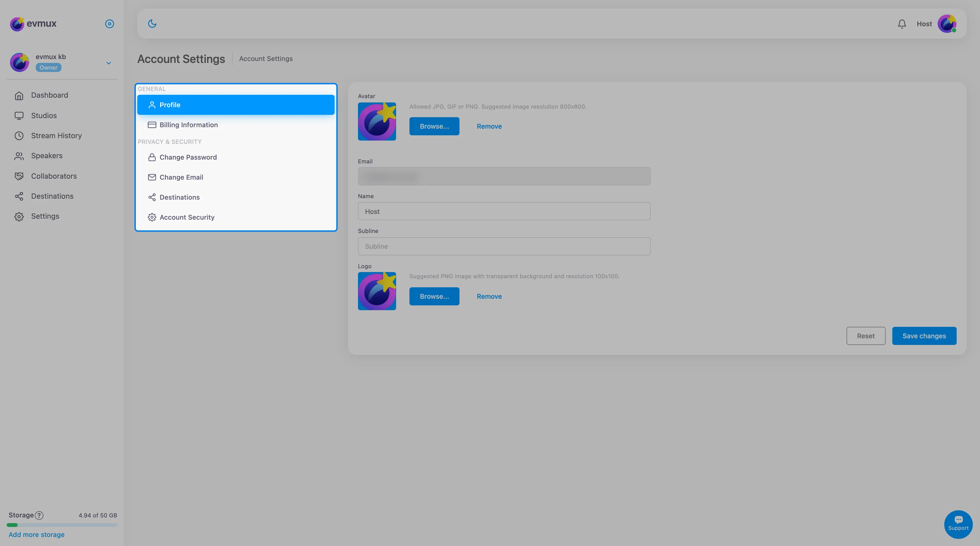Click the sidebar collapse target icon

pos(109,24)
